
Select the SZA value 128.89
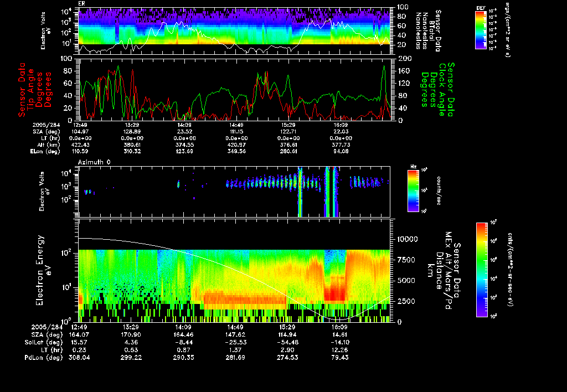132,132
